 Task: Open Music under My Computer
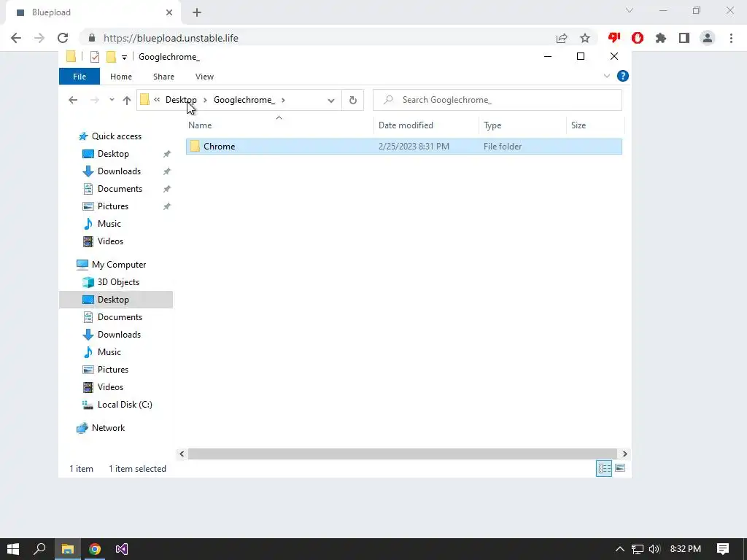(x=109, y=352)
